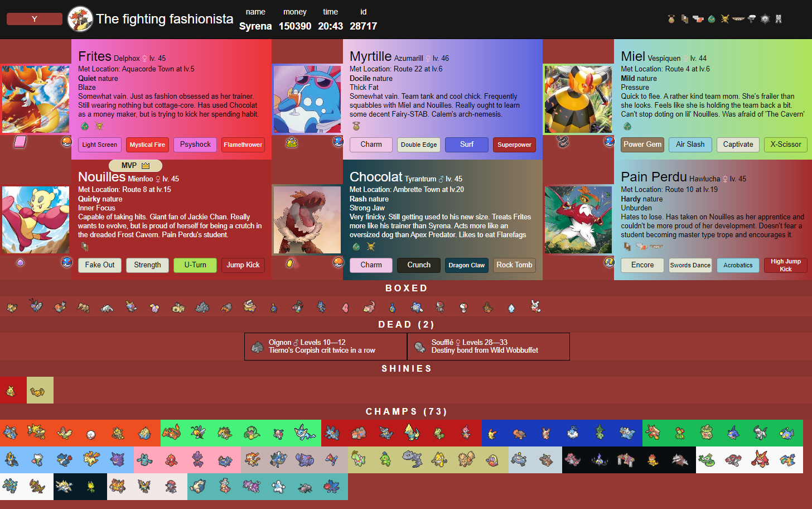Screen dimensions: 812x509
Task: Click the Double Edge move button
Action: tap(419, 145)
